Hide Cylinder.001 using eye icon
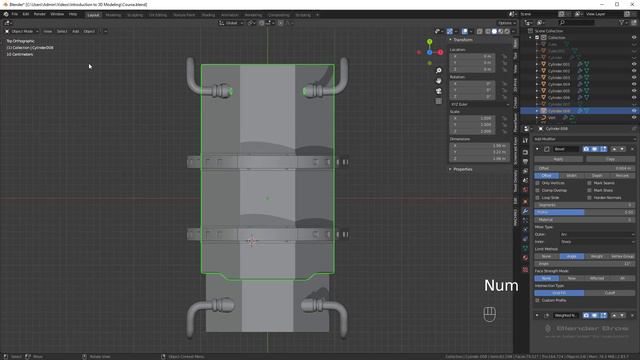Viewport: 640px width, 360px height. (x=634, y=64)
